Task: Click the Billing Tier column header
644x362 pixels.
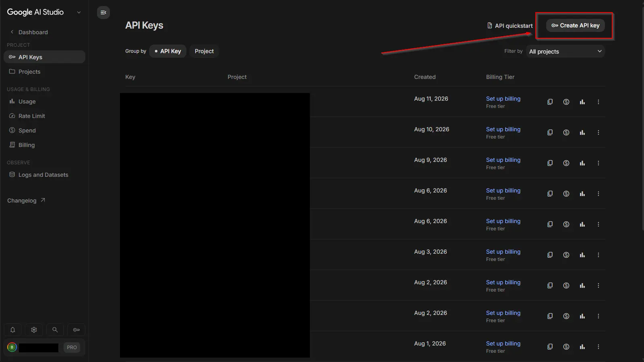Action: point(500,77)
